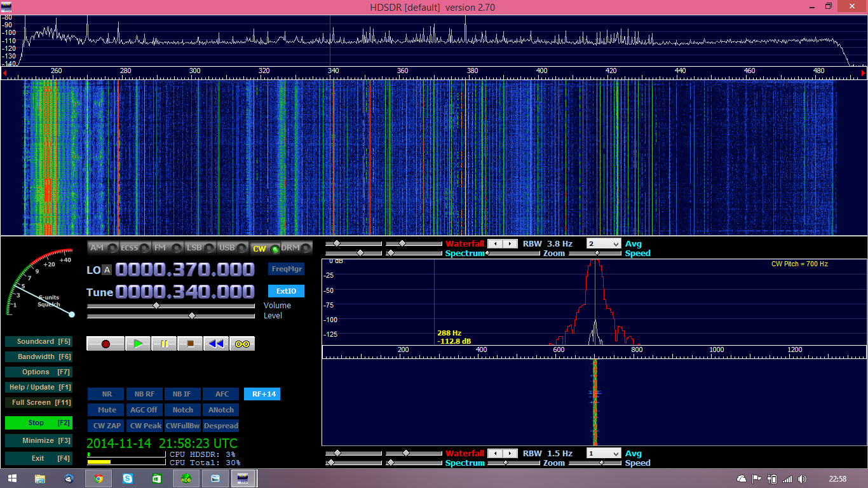Screen dimensions: 868x488
Task: Select DRM demodulation mode
Action: pos(297,248)
